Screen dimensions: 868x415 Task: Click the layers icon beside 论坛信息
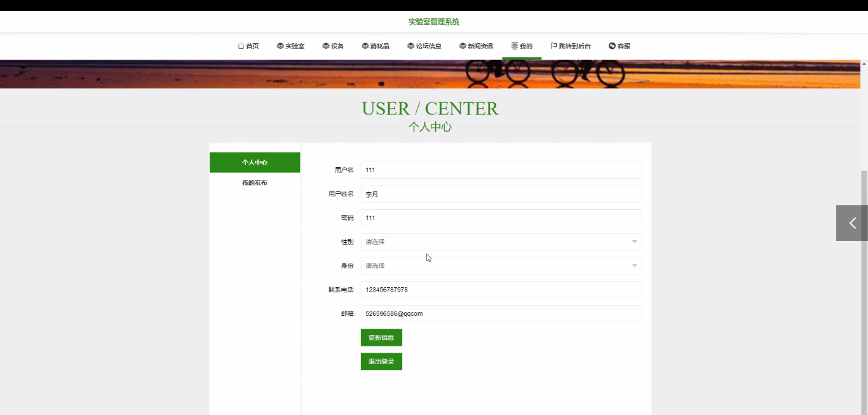pyautogui.click(x=411, y=46)
